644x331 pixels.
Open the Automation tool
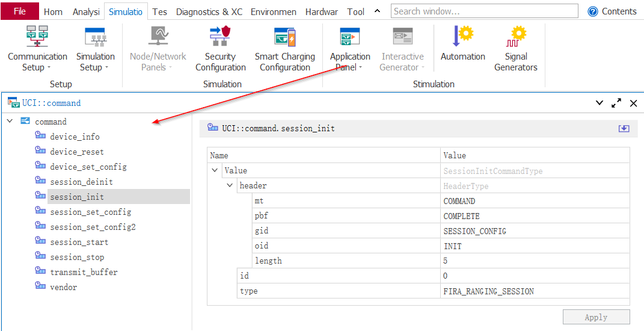pyautogui.click(x=462, y=37)
